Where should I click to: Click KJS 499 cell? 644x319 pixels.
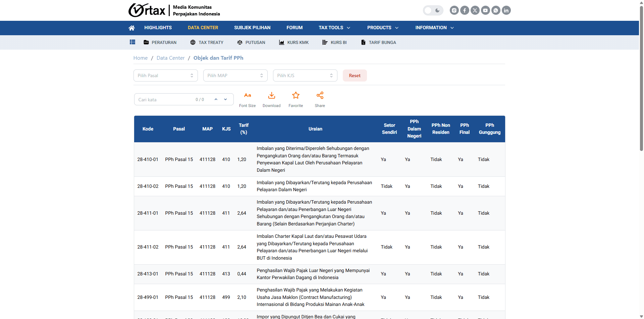(226, 297)
